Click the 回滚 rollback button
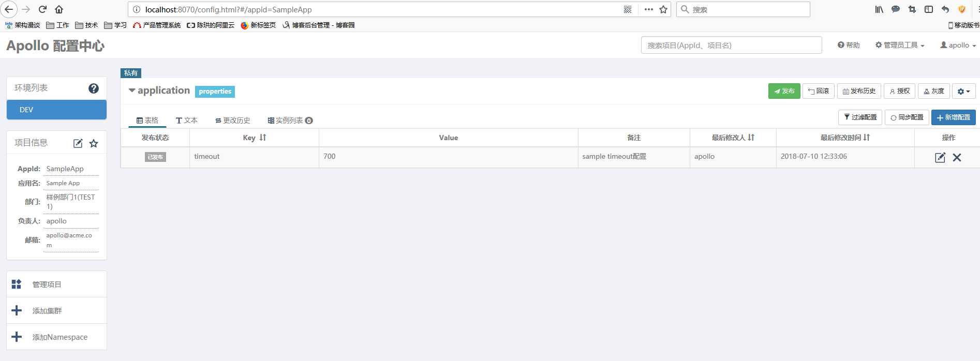 point(819,91)
